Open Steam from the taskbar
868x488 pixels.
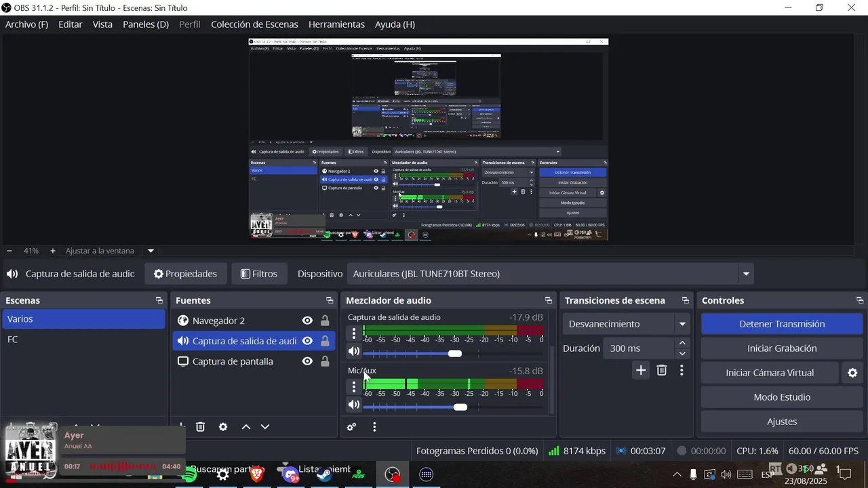click(x=325, y=474)
